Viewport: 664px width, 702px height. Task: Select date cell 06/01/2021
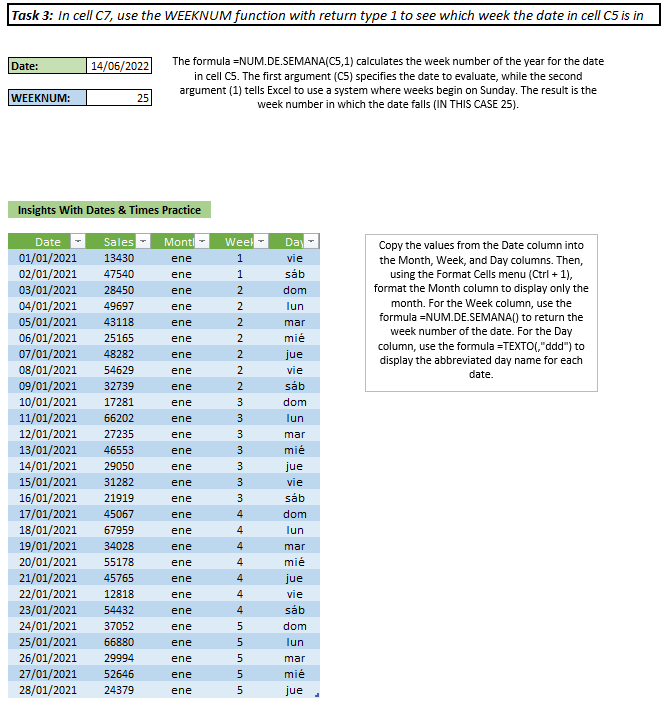[47, 338]
